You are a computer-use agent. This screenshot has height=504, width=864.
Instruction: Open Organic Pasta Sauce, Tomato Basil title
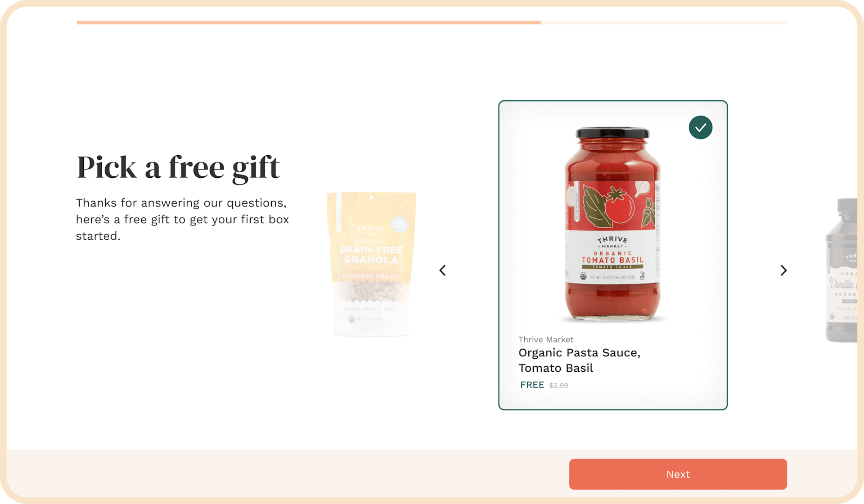[x=579, y=360]
